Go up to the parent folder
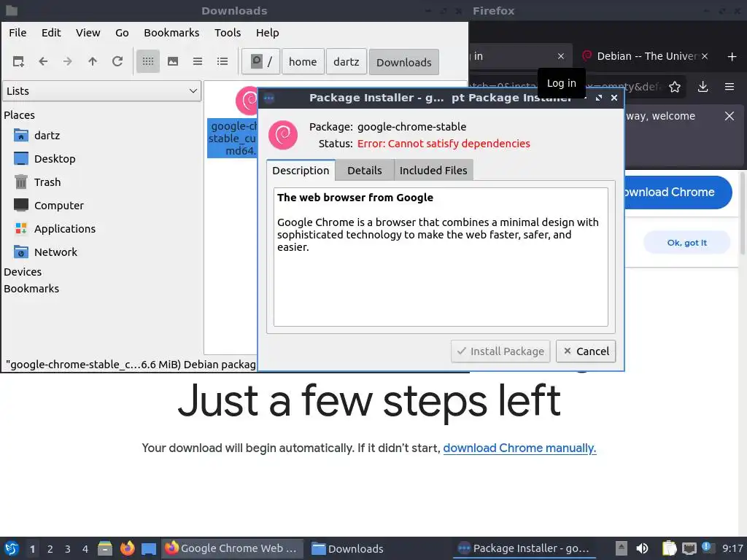 (93, 61)
